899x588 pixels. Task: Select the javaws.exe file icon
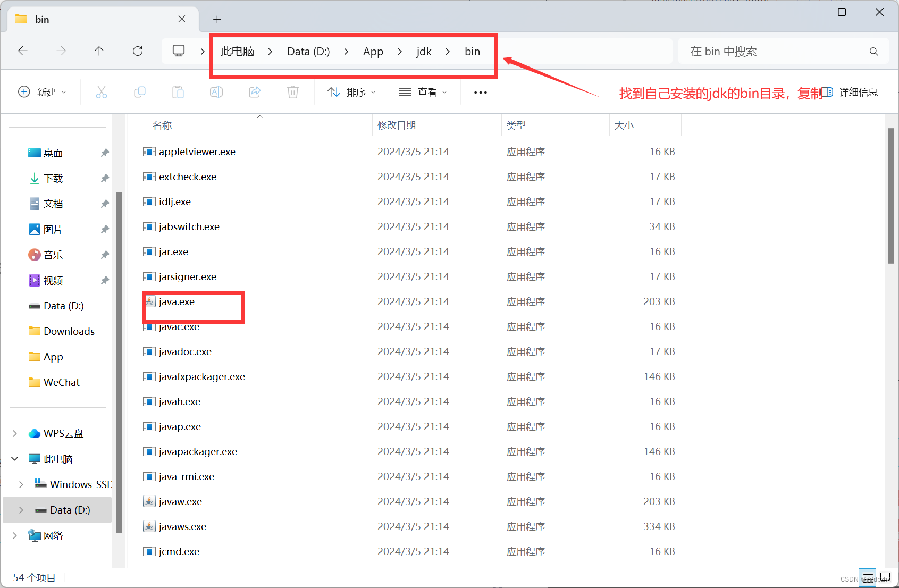click(x=149, y=527)
